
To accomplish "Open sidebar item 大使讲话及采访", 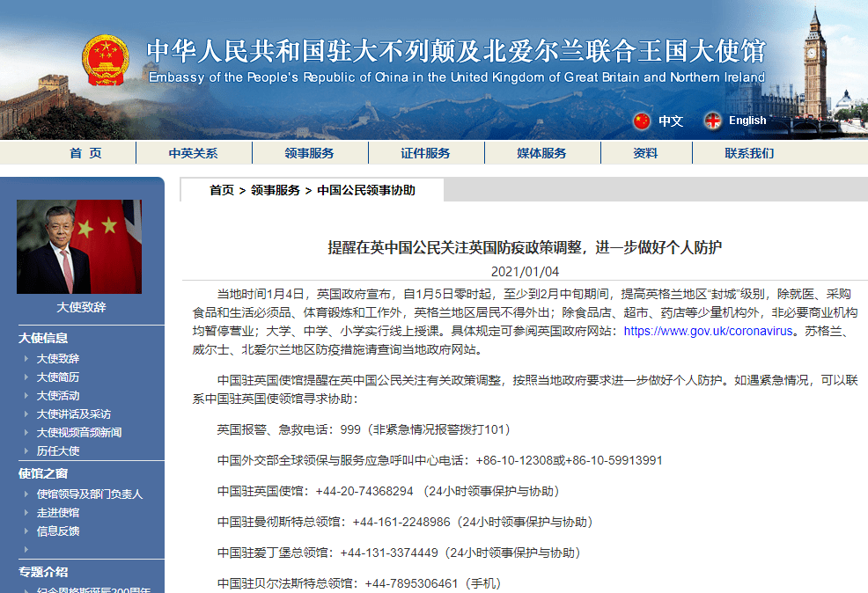I will click(x=74, y=414).
